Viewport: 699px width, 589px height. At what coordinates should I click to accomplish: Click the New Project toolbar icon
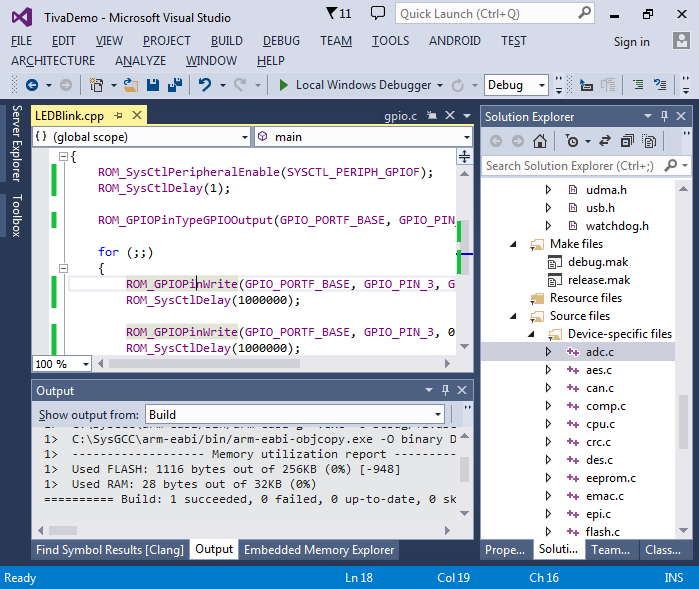(x=96, y=85)
